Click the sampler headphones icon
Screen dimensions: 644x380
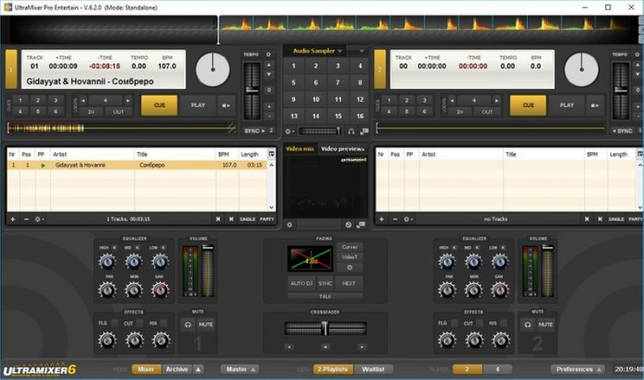click(351, 131)
